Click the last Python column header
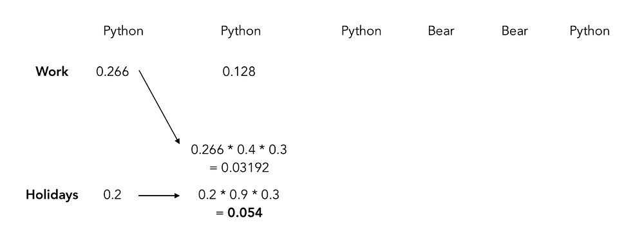 (x=589, y=31)
